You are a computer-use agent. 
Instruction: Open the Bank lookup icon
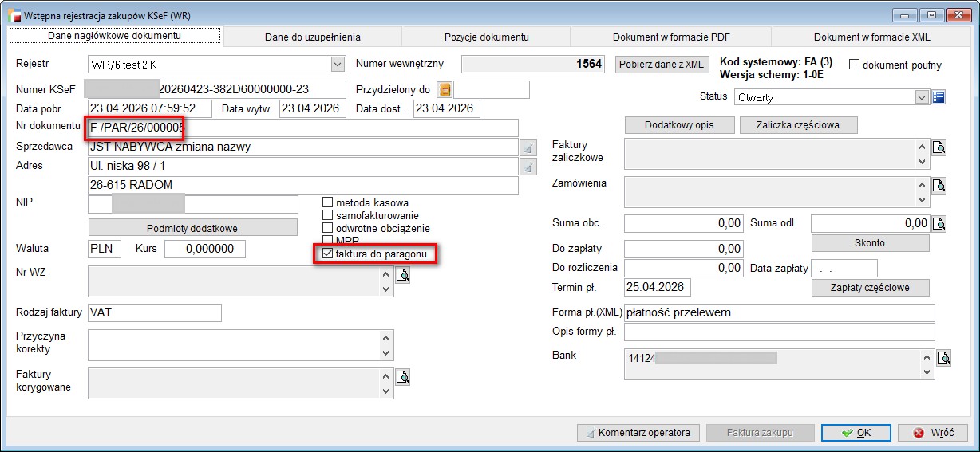[x=943, y=358]
